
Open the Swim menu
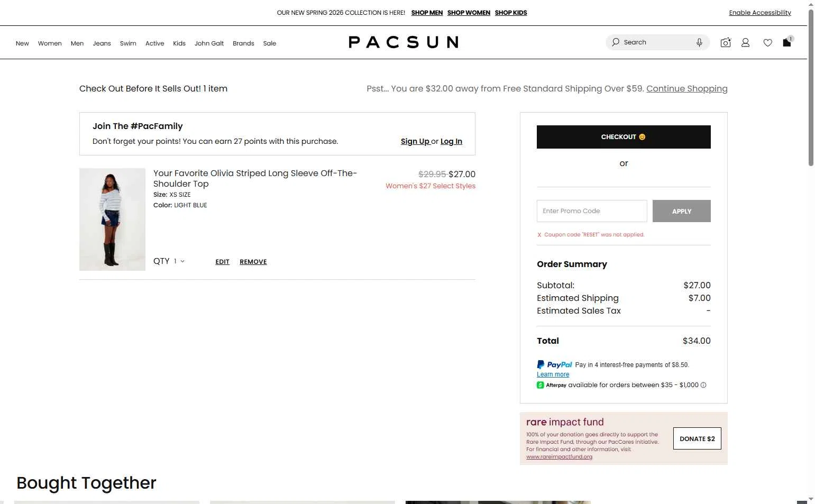pos(128,43)
